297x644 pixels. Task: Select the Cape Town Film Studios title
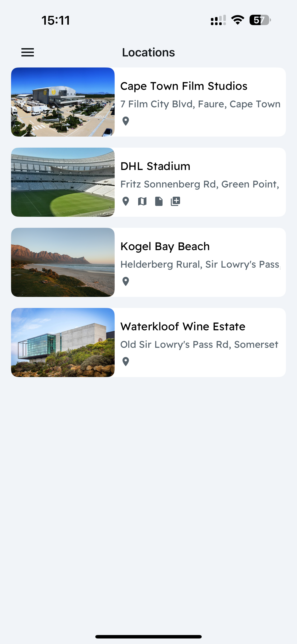184,86
